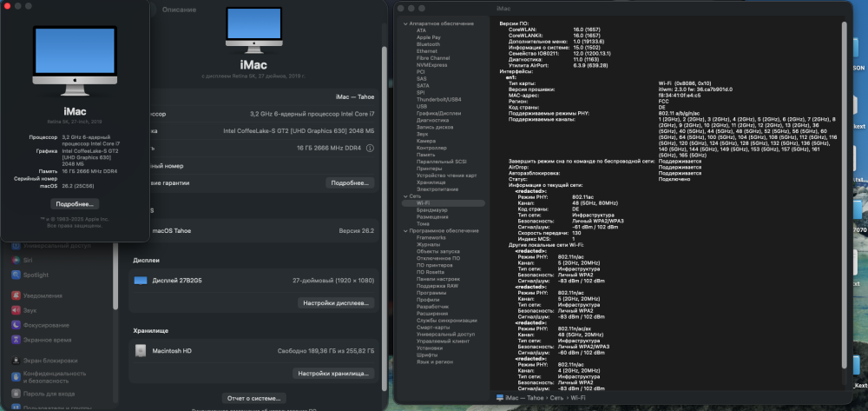Select Объекты запуска in the tree
Viewport: 868px width, 411px height.
click(437, 251)
